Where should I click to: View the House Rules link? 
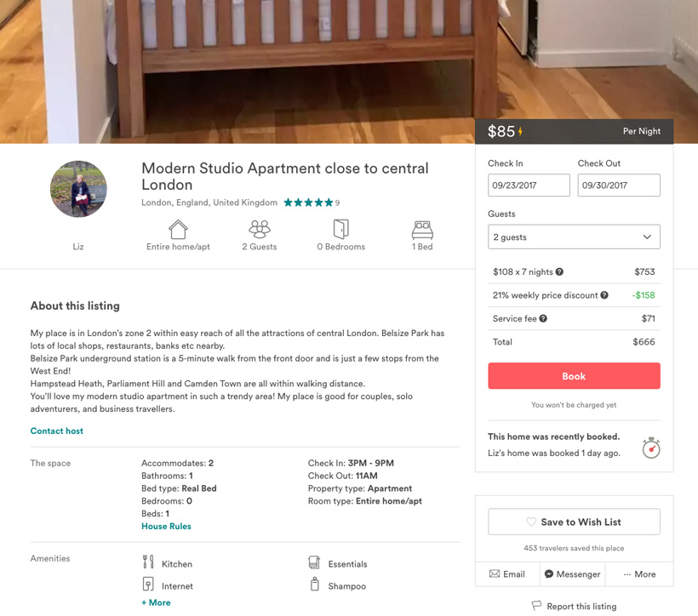166,527
